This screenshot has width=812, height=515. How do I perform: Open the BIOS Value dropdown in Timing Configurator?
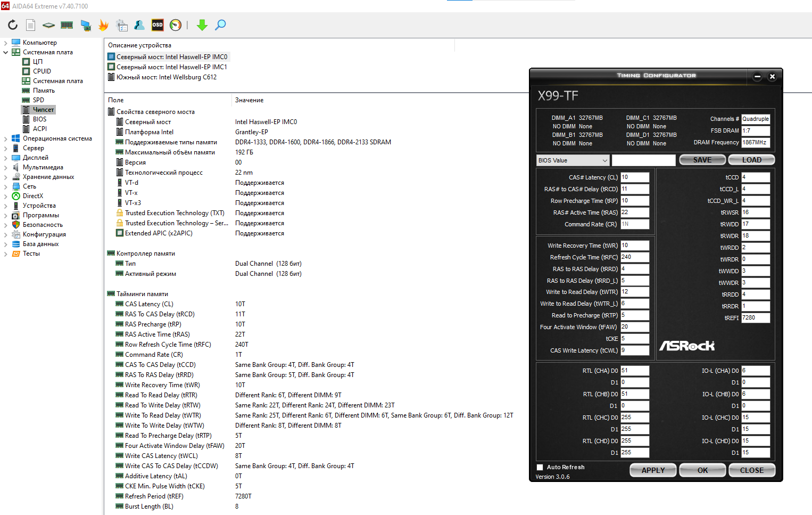click(573, 160)
